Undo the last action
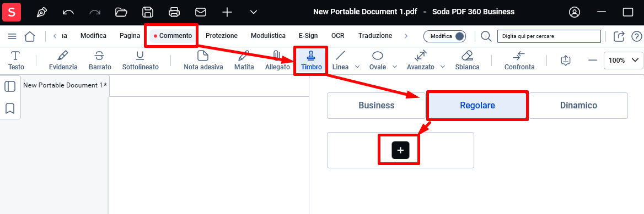The image size is (644, 214). pos(68,12)
